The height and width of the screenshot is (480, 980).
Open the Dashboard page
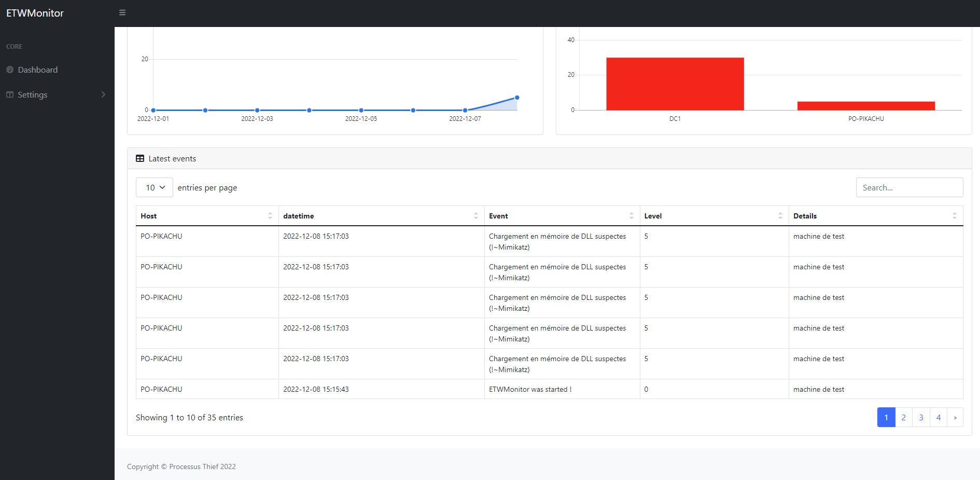pyautogui.click(x=38, y=70)
